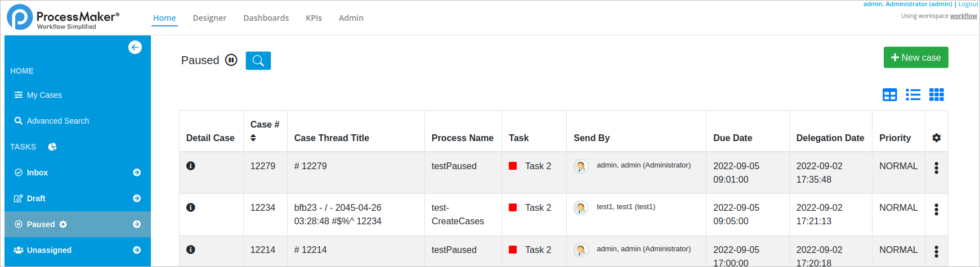The height and width of the screenshot is (267, 980).
Task: Collapse sidebar with the back arrow icon
Action: (x=135, y=47)
